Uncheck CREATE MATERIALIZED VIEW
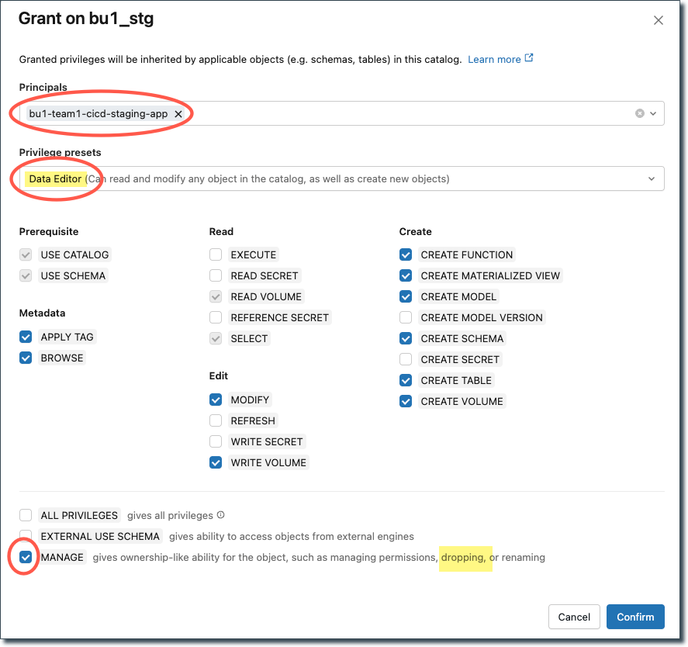The width and height of the screenshot is (688, 647). pyautogui.click(x=406, y=276)
